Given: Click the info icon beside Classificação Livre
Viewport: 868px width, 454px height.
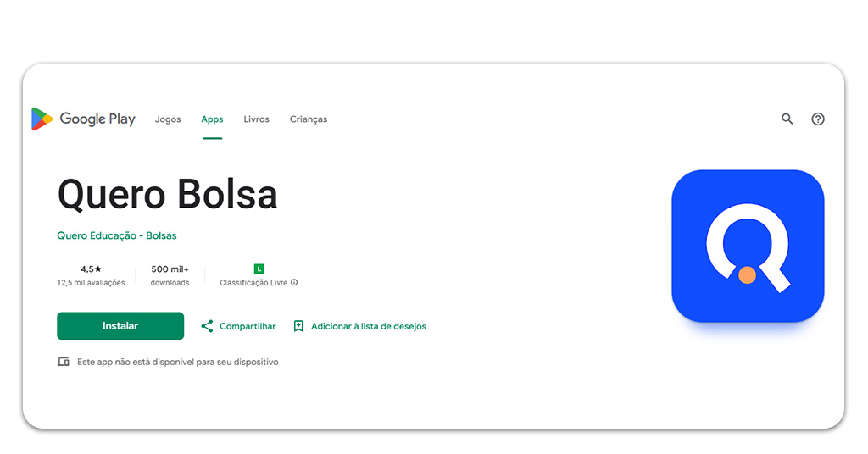Looking at the screenshot, I should click(x=295, y=283).
